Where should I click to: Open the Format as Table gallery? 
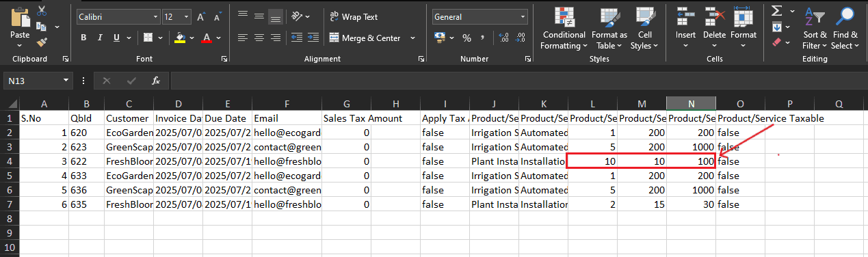pyautogui.click(x=609, y=28)
